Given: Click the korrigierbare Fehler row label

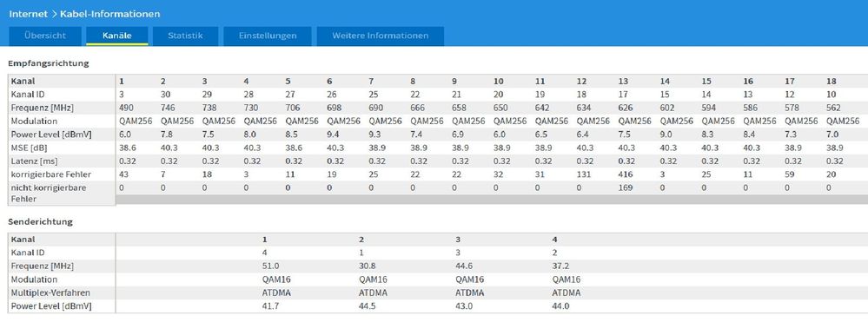Looking at the screenshot, I should [x=51, y=174].
